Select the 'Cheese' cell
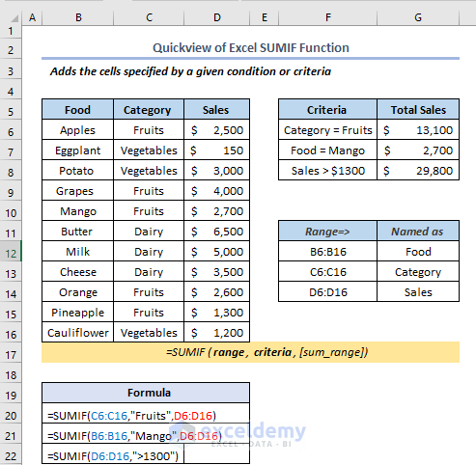 coord(77,272)
